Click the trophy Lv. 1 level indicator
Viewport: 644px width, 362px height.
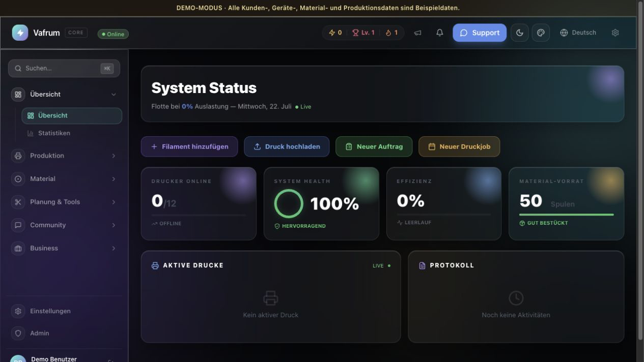363,33
